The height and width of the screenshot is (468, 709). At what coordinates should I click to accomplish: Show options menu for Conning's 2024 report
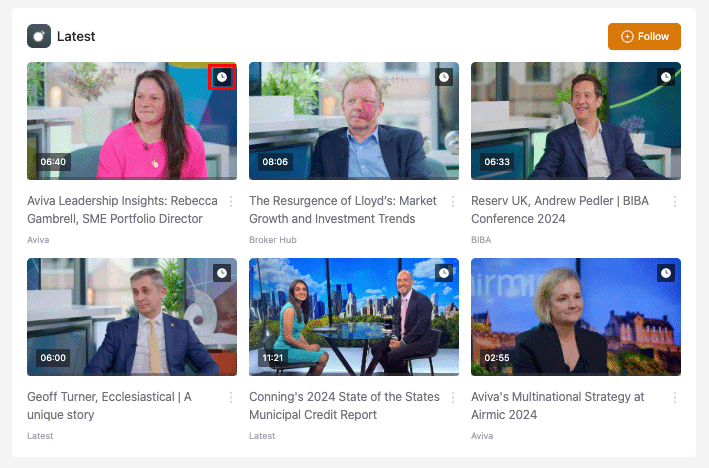(x=453, y=397)
